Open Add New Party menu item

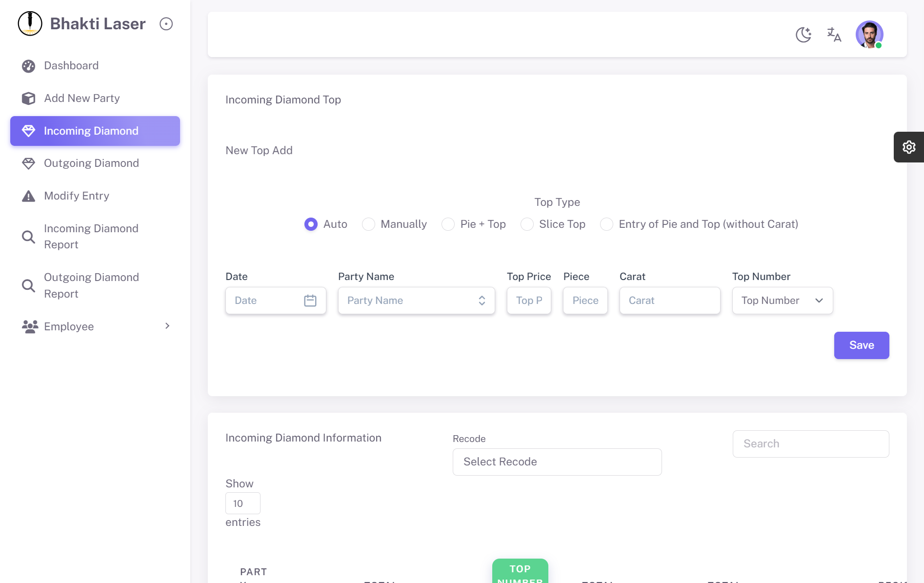pos(81,99)
